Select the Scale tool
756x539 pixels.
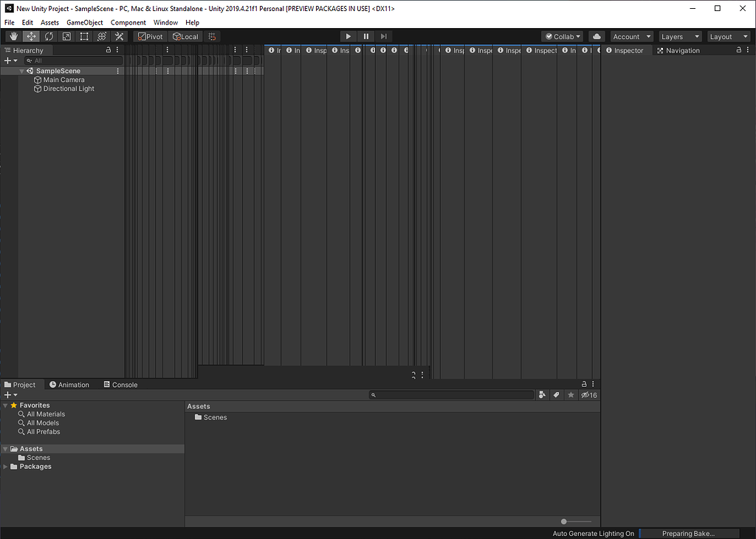pos(66,35)
